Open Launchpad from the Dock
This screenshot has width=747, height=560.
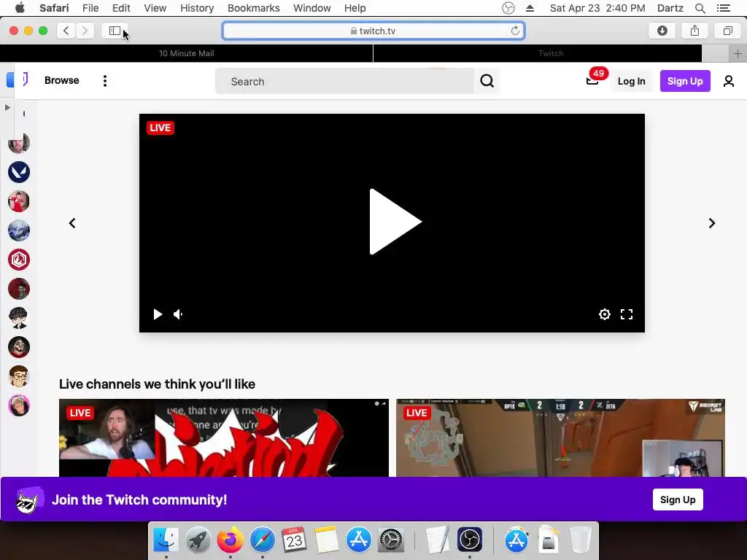tap(198, 540)
